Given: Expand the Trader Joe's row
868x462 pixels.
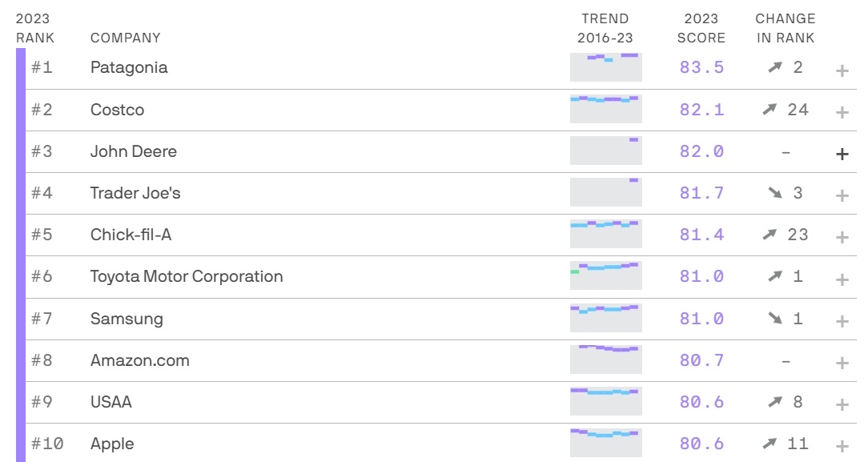Looking at the screenshot, I should click(842, 195).
